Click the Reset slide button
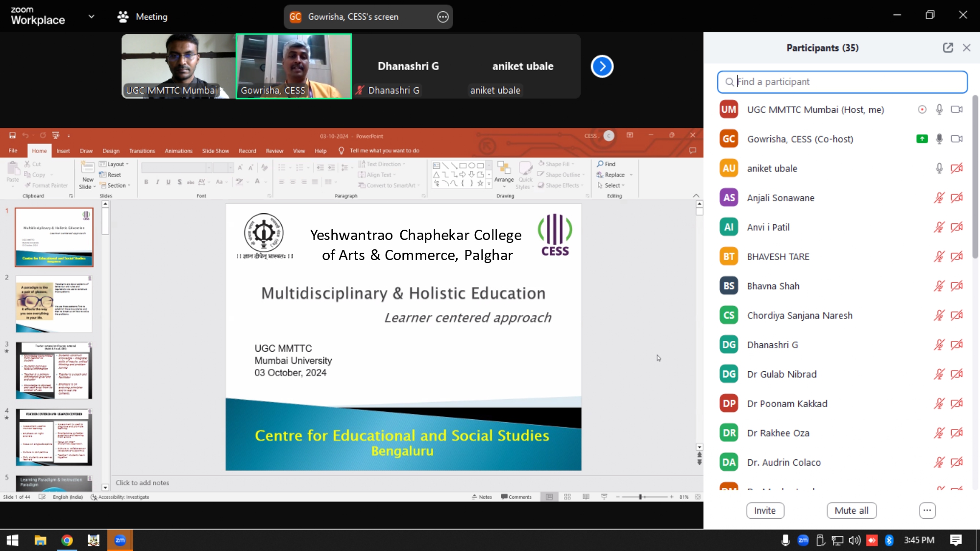This screenshot has height=551, width=980. 111,175
